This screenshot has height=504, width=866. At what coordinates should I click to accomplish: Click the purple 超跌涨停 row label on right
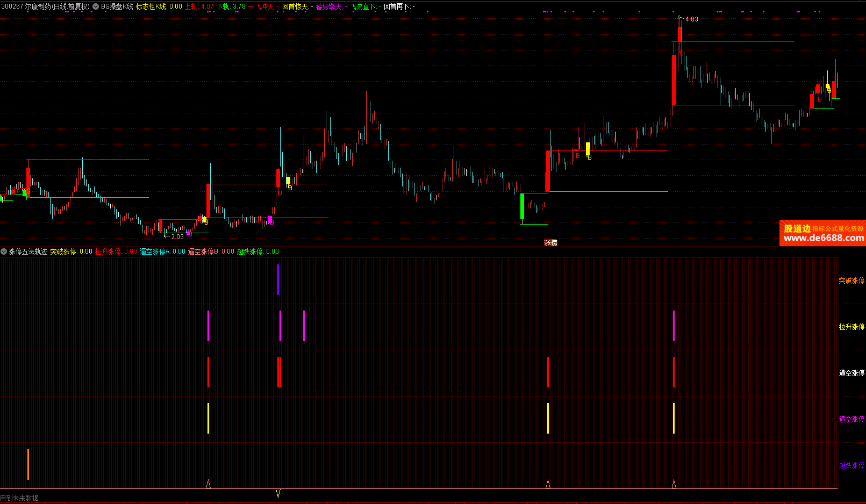click(851, 466)
